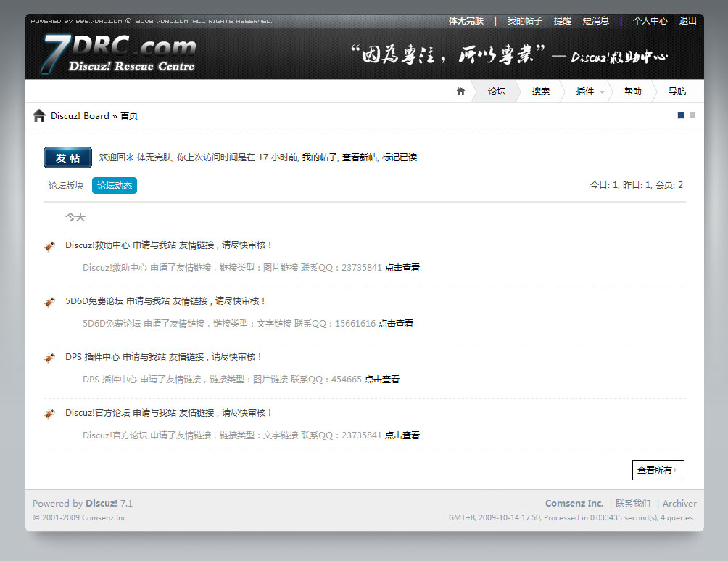Select the grey style swatch

[692, 115]
